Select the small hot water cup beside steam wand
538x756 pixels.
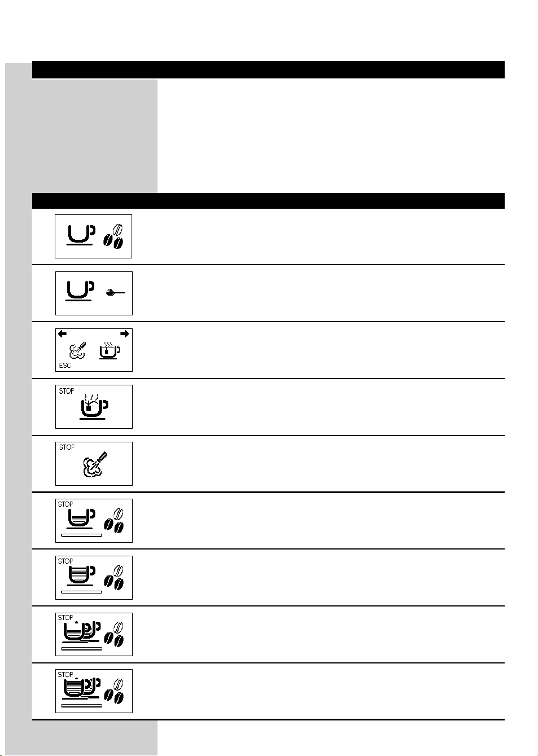coord(109,350)
